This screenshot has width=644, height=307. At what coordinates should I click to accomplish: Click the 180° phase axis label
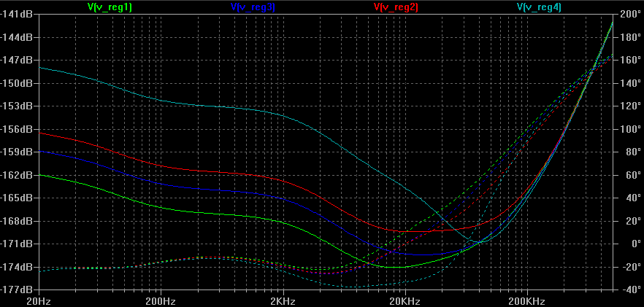pyautogui.click(x=631, y=37)
